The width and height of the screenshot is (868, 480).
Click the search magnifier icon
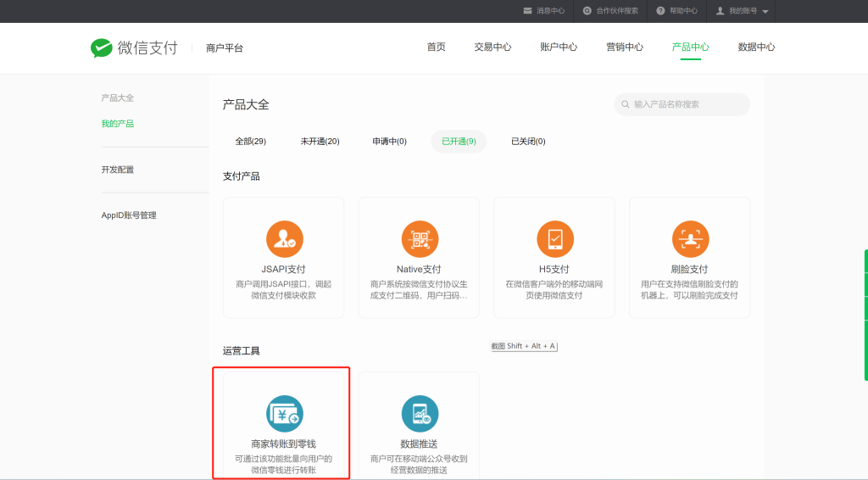click(x=625, y=104)
